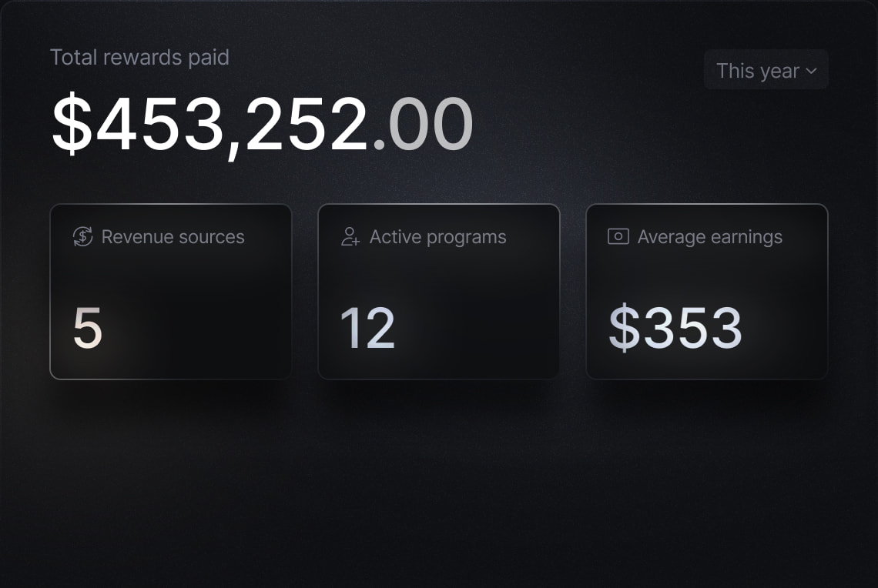
Task: Select the Revenue sources card
Action: [171, 292]
